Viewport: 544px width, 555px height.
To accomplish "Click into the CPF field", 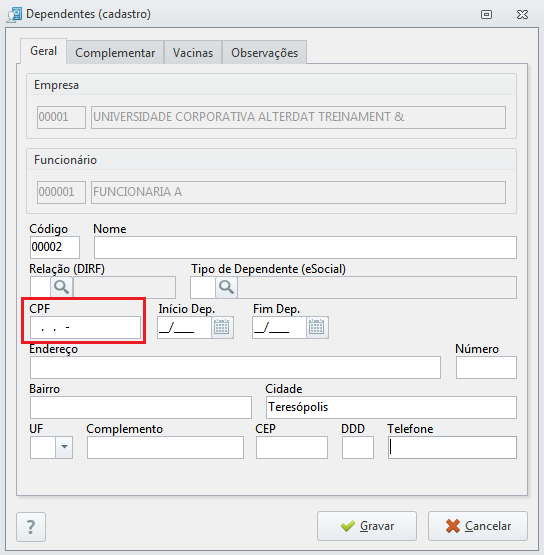I will [85, 327].
